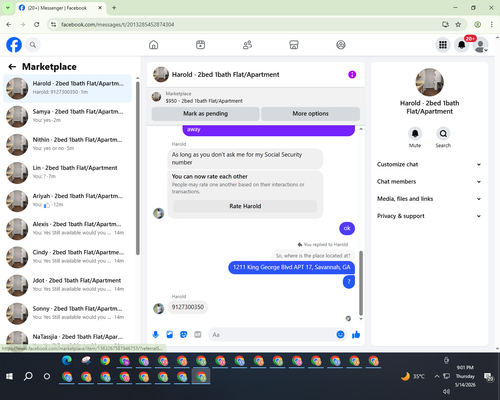The image size is (500, 400).
Task: Click the address message 1211 King George Blvd
Action: coord(292,267)
